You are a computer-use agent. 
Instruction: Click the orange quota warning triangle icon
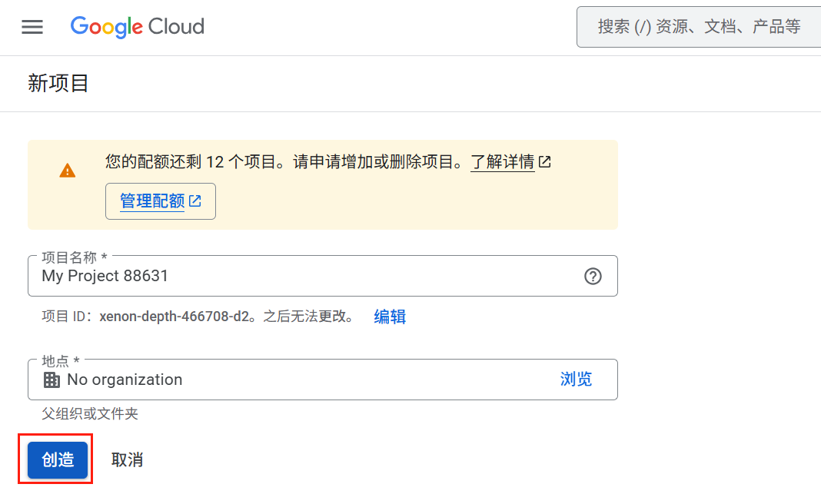68,171
